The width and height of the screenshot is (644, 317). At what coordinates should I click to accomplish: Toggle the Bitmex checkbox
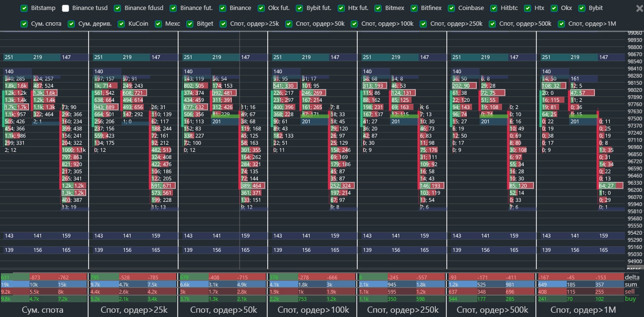click(378, 8)
